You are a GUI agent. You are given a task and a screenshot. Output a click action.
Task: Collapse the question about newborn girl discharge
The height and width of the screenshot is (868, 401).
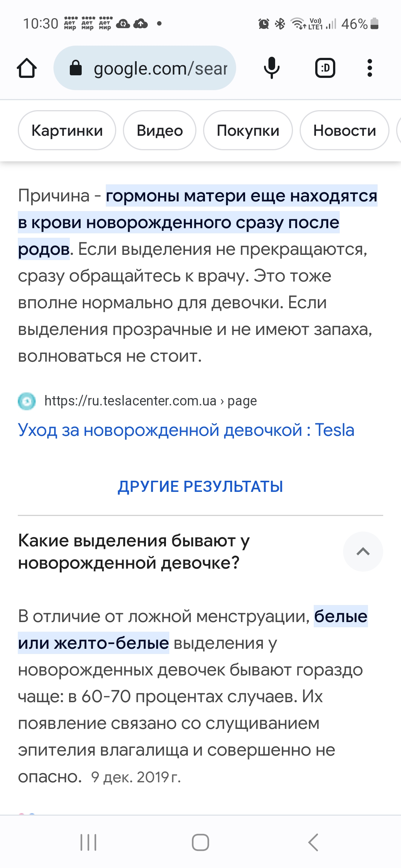click(363, 552)
